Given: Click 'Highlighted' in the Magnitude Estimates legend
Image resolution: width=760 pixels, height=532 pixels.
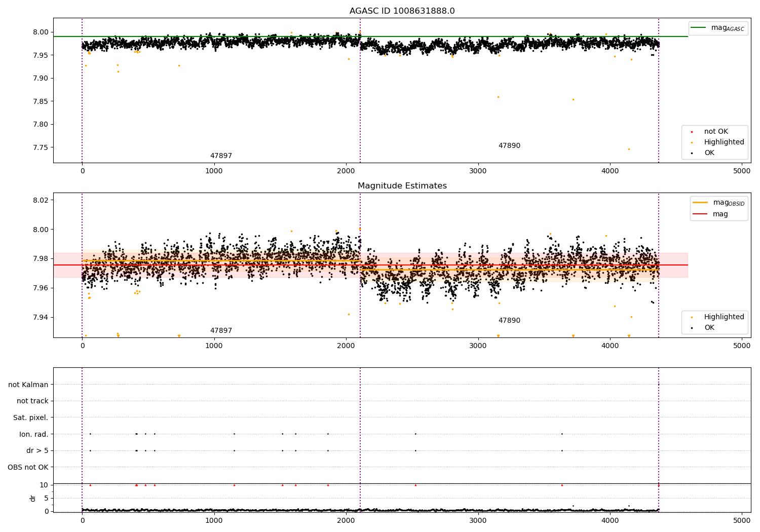Looking at the screenshot, I should tap(724, 317).
